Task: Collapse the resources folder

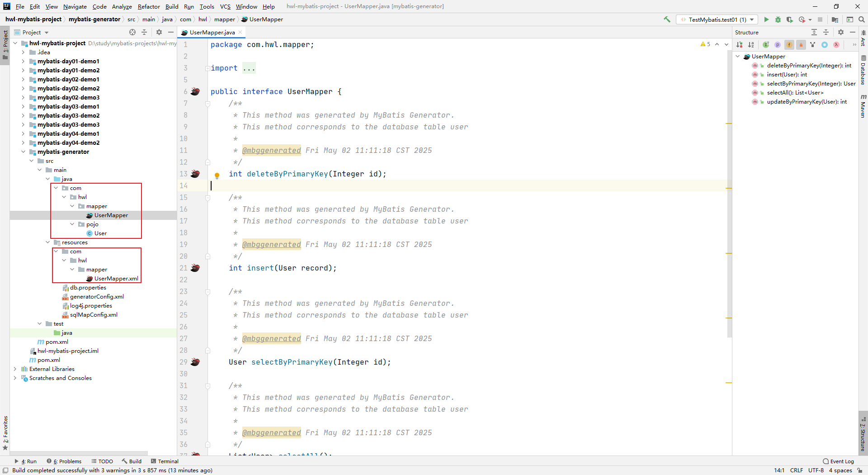Action: (47, 242)
